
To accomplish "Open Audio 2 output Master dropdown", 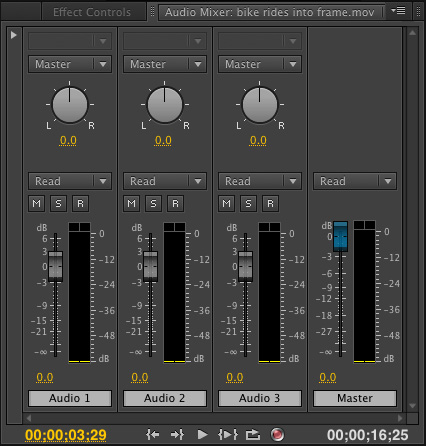I will pyautogui.click(x=165, y=64).
